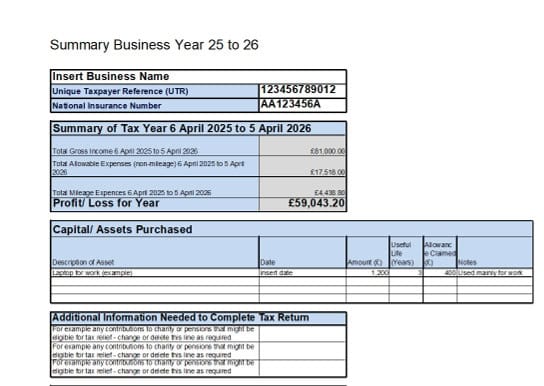Click the Description of Asset column header
544x386 pixels.
155,252
